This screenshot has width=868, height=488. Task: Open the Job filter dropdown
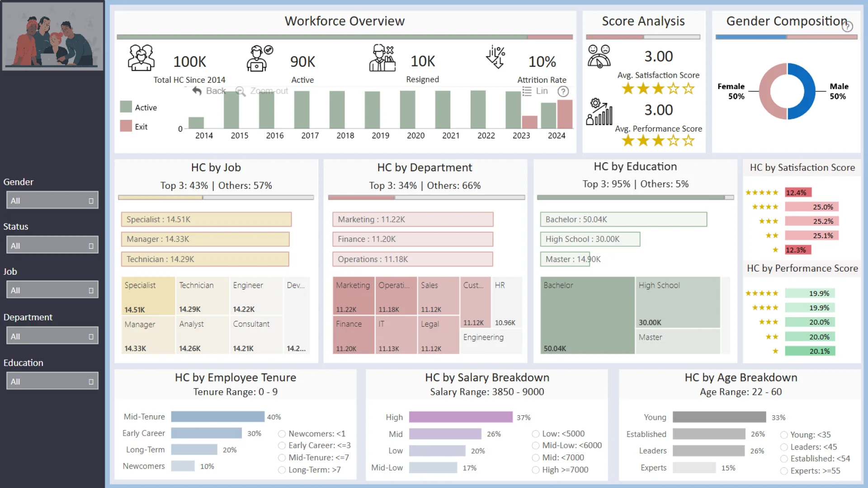tap(52, 290)
